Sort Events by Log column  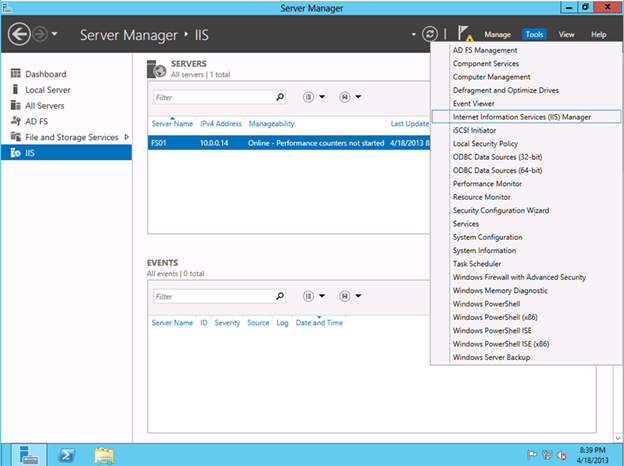point(282,323)
